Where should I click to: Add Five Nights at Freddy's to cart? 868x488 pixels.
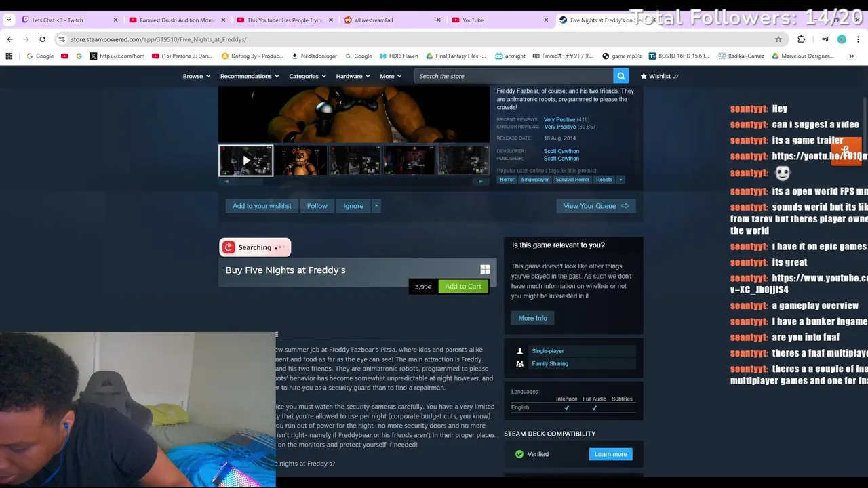[463, 287]
